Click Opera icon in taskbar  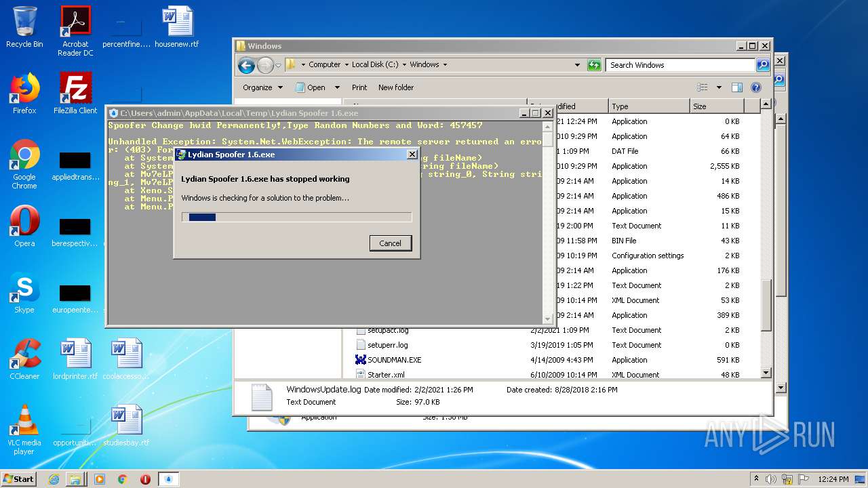pyautogui.click(x=145, y=479)
